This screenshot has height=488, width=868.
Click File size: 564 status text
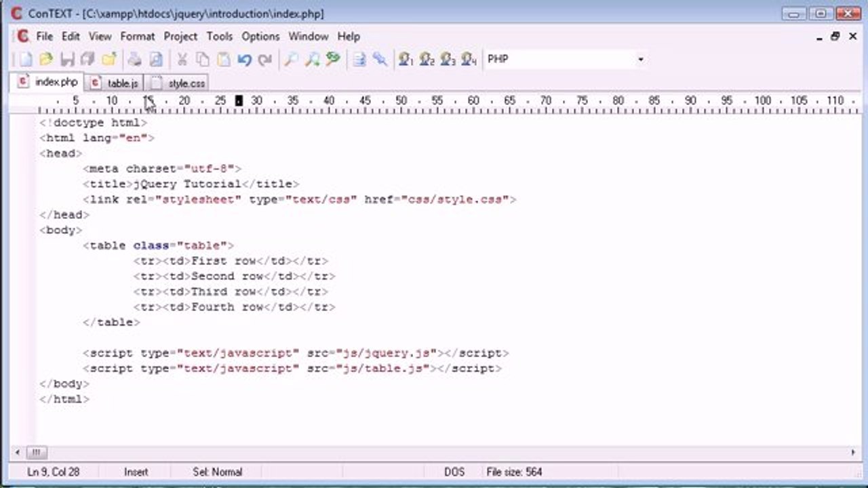514,472
